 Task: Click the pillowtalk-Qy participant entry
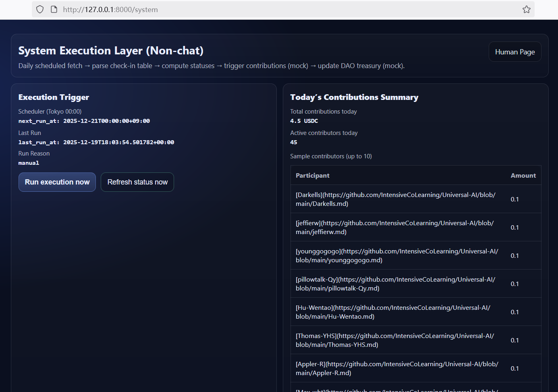395,284
